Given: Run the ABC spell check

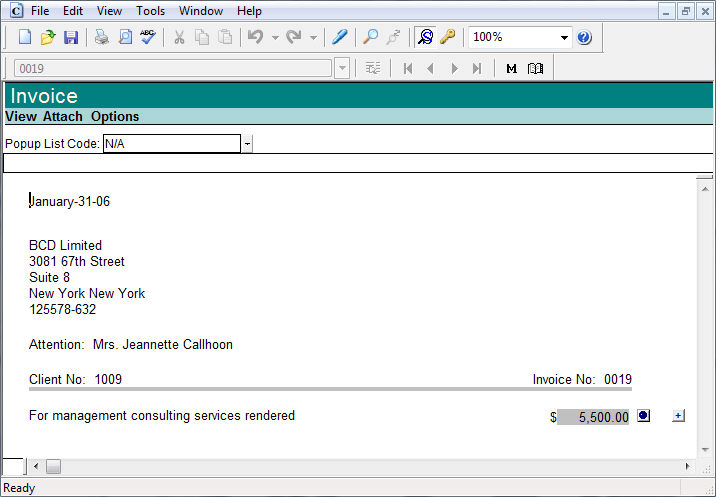Looking at the screenshot, I should (x=147, y=37).
